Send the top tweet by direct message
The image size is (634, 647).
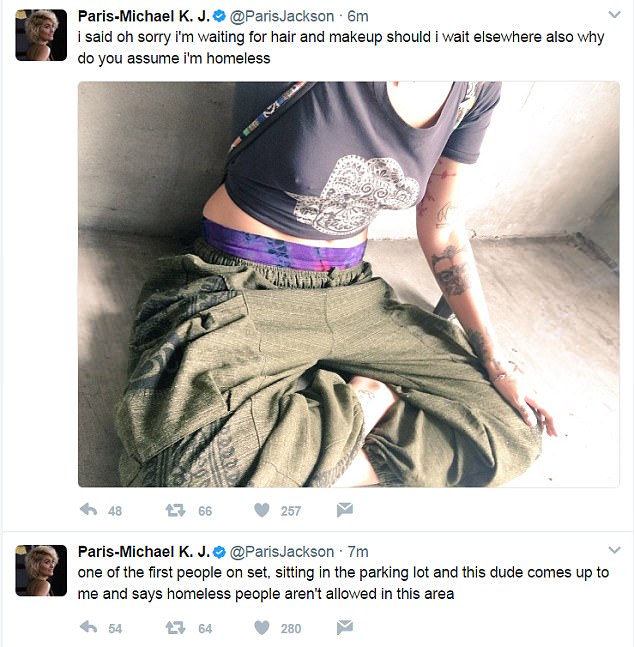(345, 510)
